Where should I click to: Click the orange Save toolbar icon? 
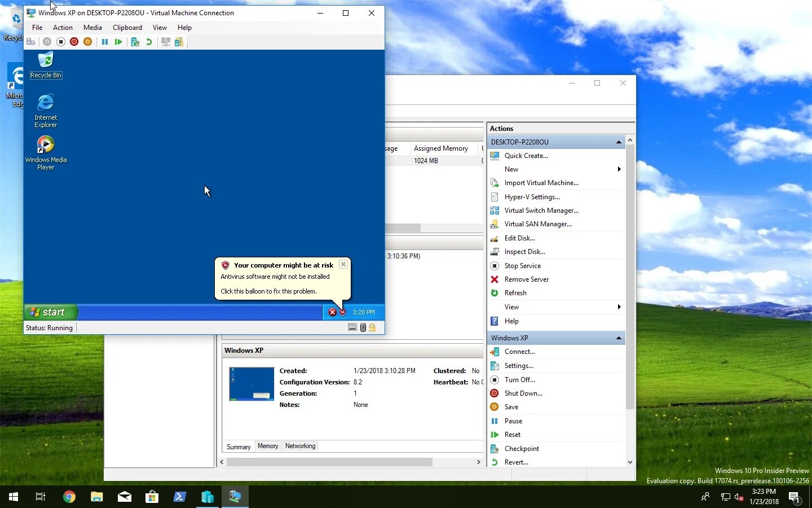pos(87,42)
